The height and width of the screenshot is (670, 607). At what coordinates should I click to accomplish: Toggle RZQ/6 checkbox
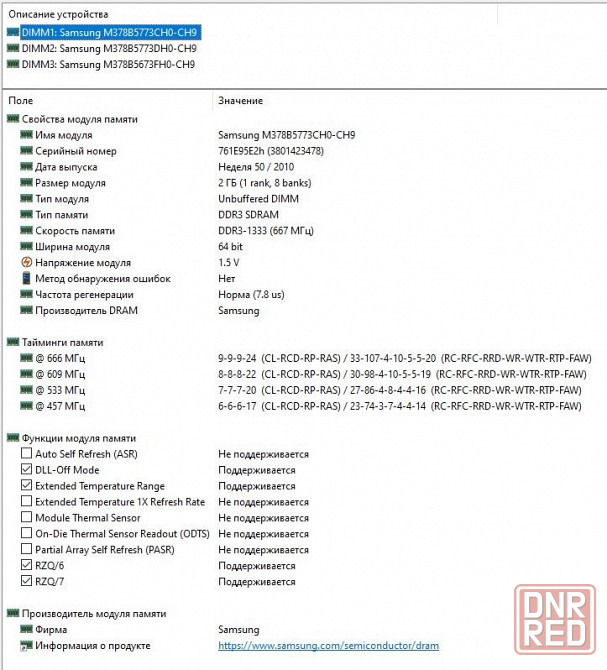[26, 565]
